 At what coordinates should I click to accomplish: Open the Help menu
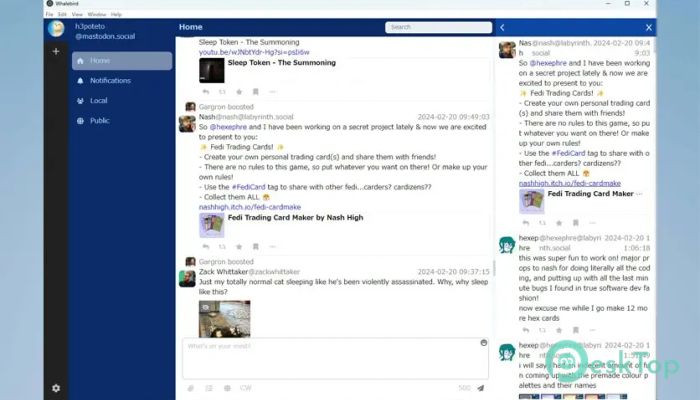point(116,14)
